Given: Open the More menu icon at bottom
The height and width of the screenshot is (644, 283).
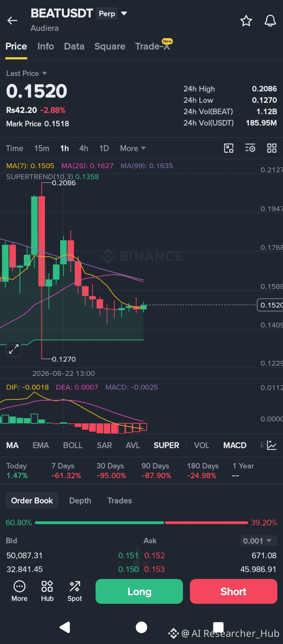Looking at the screenshot, I should (x=20, y=591).
